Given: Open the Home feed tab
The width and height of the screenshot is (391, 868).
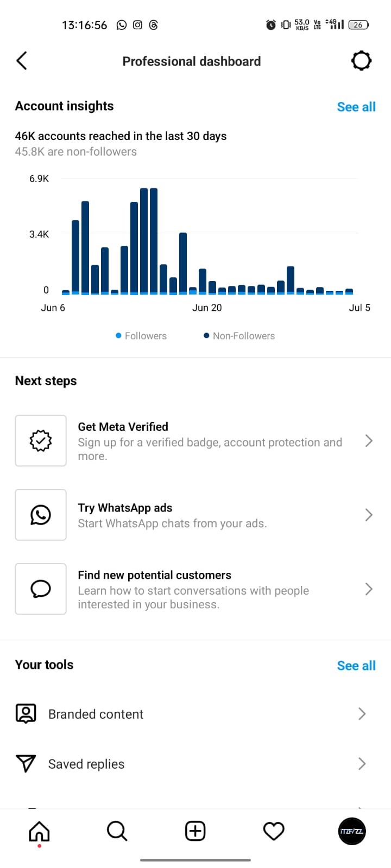Looking at the screenshot, I should pyautogui.click(x=39, y=831).
